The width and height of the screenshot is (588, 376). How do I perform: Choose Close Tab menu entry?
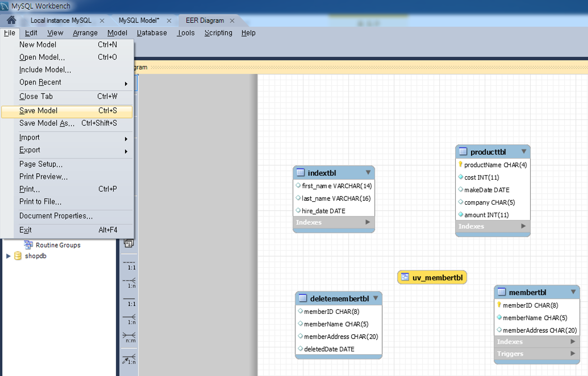tap(67, 97)
